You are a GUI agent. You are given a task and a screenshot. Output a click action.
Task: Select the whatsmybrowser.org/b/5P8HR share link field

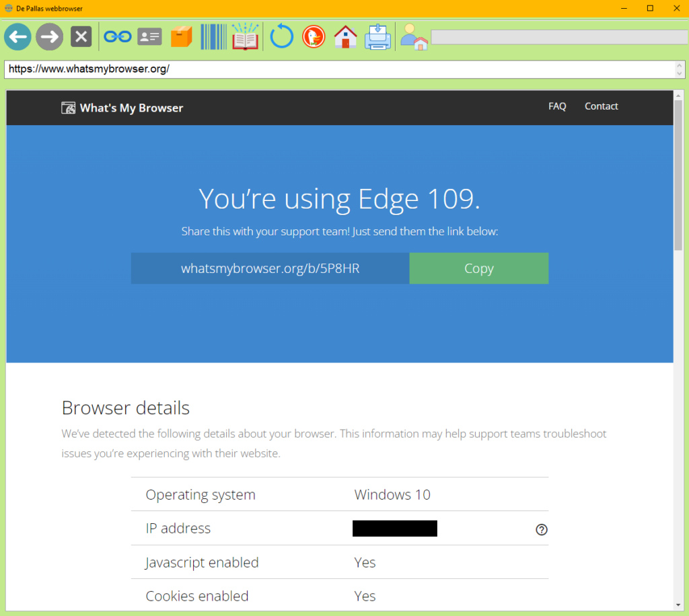pyautogui.click(x=270, y=268)
